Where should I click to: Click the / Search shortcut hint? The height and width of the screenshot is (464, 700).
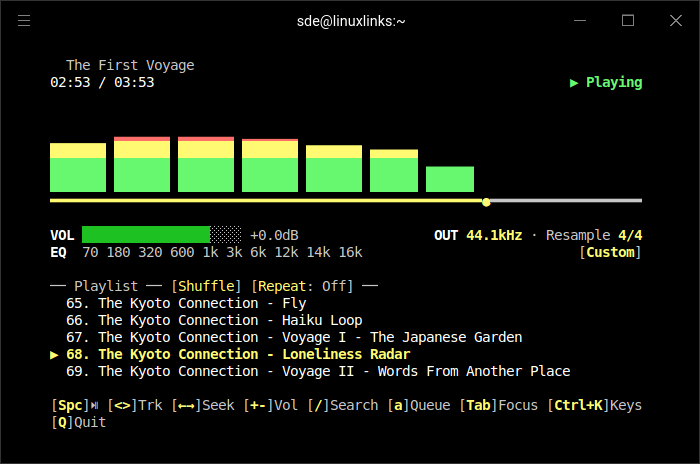[343, 405]
